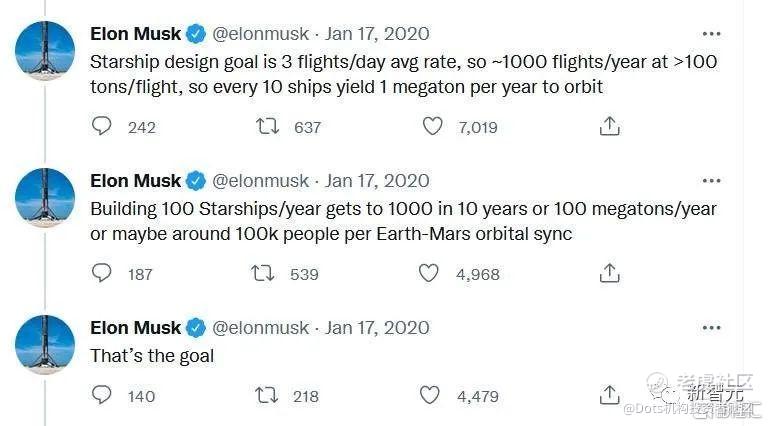Screen dimensions: 768x426
Task: Like the tweet with 4,968 likes
Action: [x=431, y=273]
